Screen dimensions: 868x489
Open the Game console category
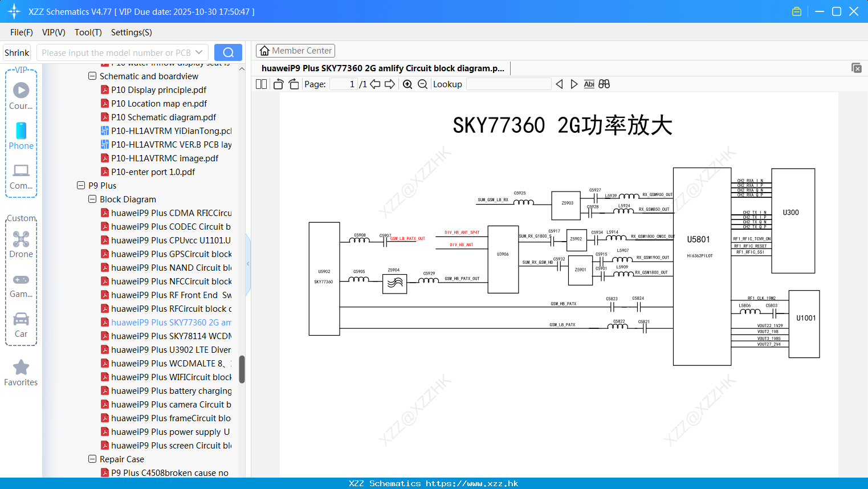(x=21, y=284)
